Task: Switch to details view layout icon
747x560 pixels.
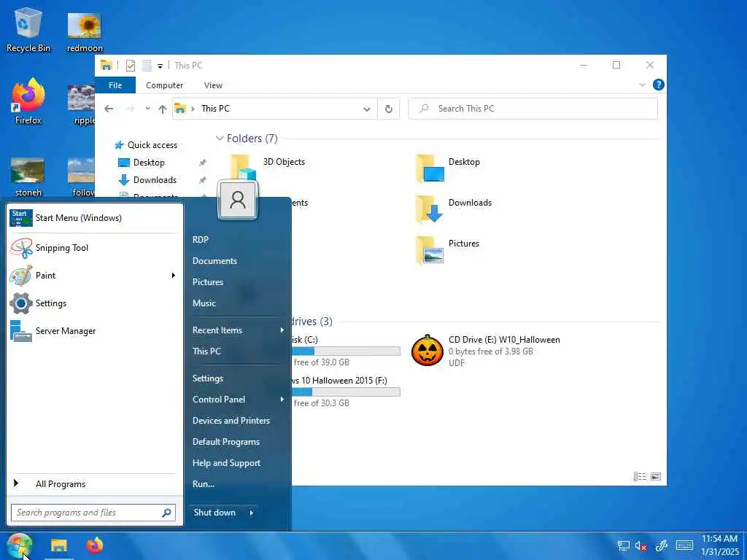Action: [x=639, y=476]
